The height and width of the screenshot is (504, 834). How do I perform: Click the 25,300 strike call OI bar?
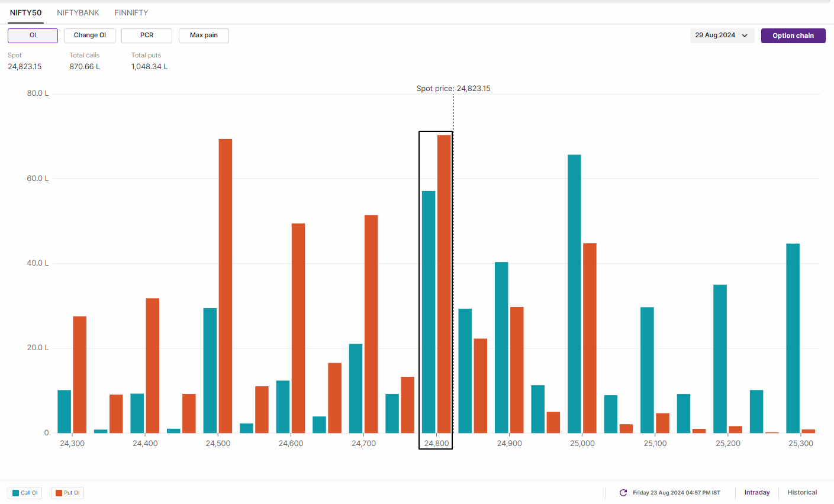793,338
